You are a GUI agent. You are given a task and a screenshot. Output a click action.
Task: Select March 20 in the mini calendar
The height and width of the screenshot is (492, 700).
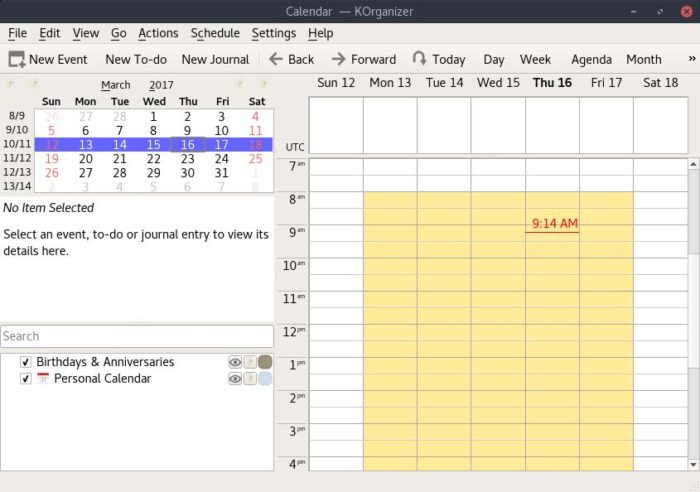point(86,159)
